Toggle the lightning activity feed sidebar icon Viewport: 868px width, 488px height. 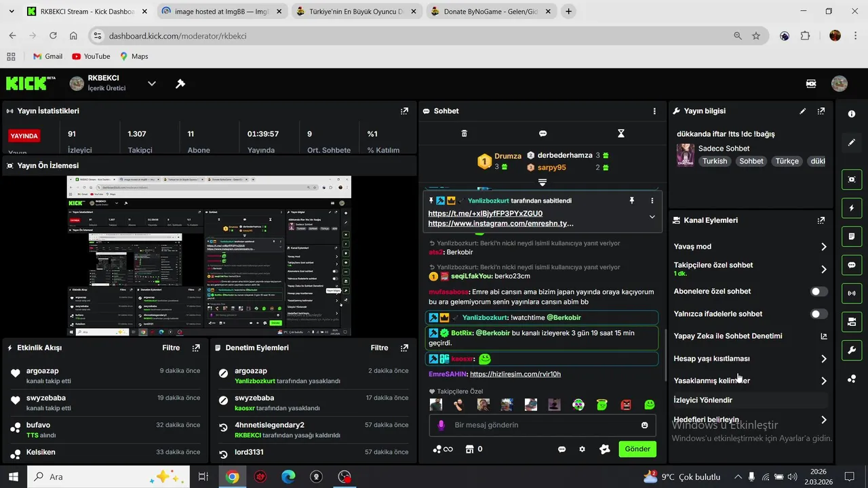(x=852, y=207)
